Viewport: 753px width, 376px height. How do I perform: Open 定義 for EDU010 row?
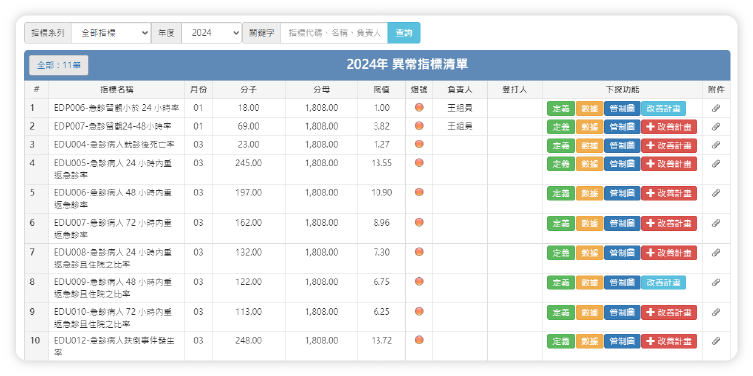coord(560,312)
